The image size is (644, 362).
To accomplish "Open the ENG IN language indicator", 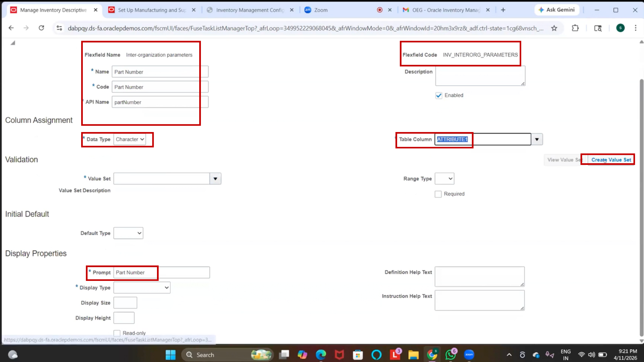I will point(566,355).
